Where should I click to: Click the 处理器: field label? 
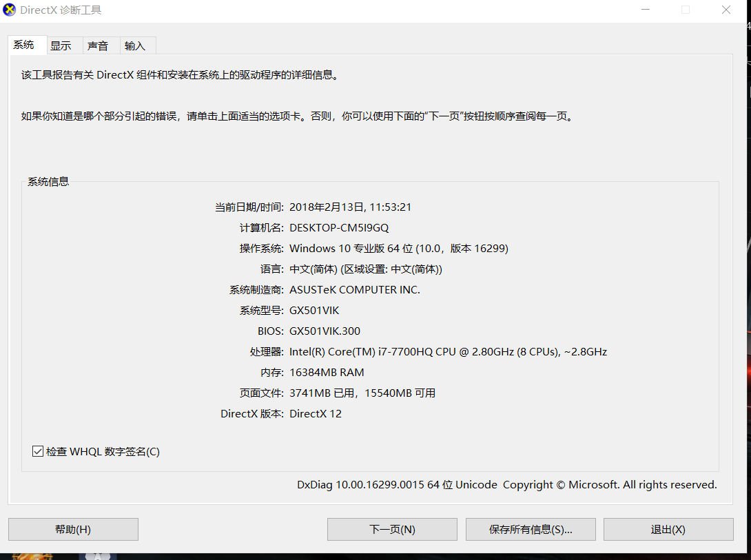[267, 352]
